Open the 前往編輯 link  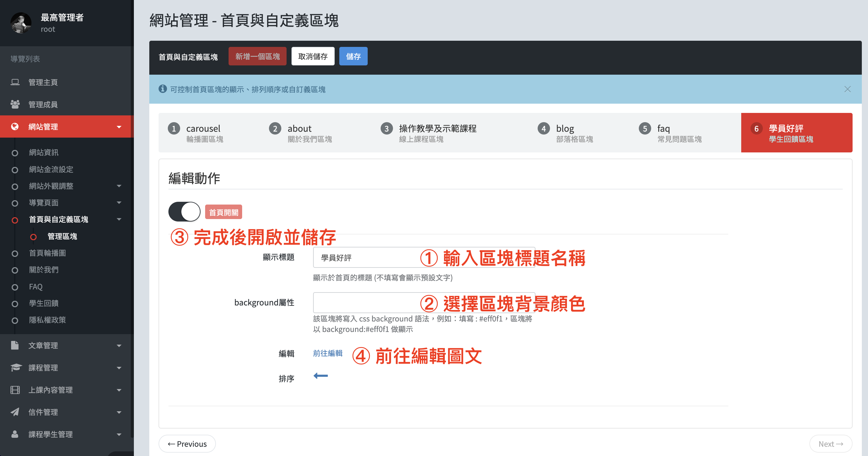[x=328, y=353]
